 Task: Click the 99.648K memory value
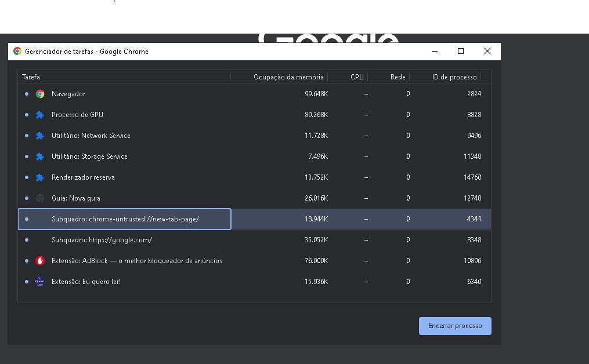(x=316, y=94)
